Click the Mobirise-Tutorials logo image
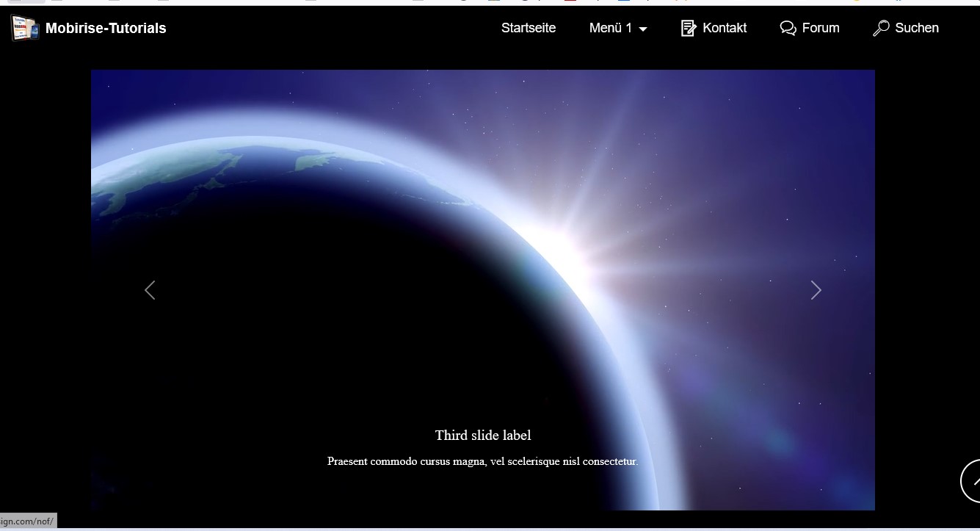Screen dimensions: 980x531 point(24,28)
